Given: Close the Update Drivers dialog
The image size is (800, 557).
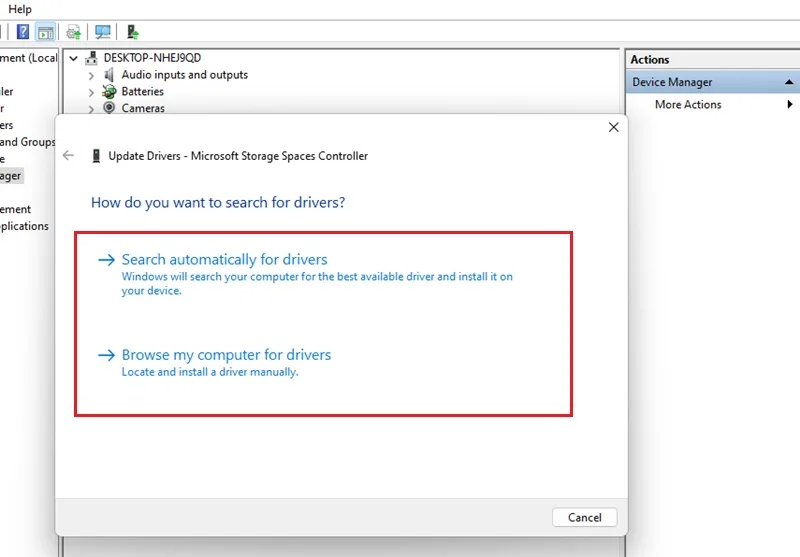Looking at the screenshot, I should 614,128.
